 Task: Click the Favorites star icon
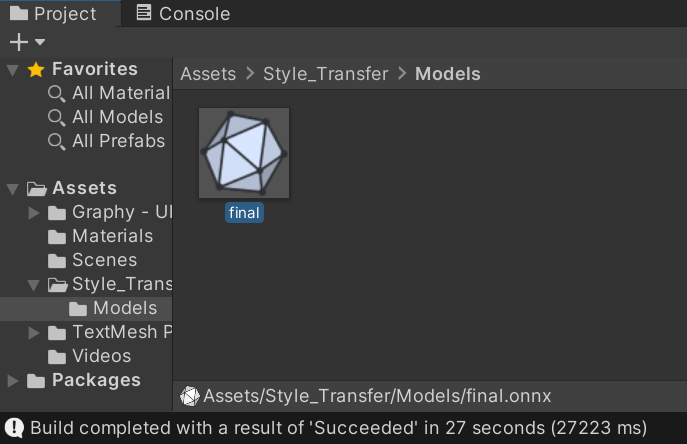[36, 69]
